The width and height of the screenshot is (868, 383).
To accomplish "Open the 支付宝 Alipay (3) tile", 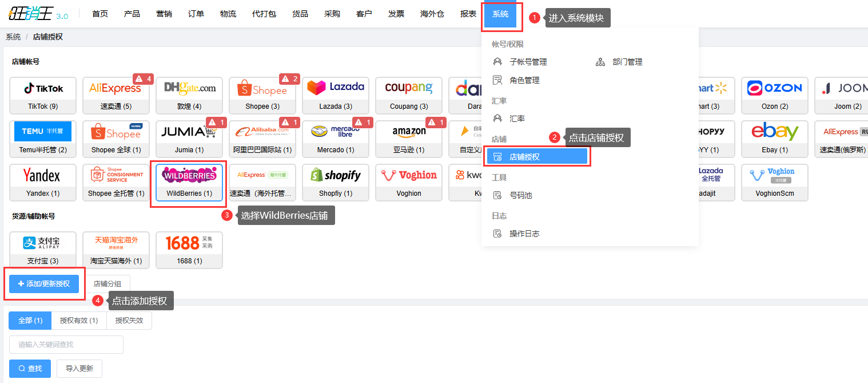I will (x=43, y=250).
